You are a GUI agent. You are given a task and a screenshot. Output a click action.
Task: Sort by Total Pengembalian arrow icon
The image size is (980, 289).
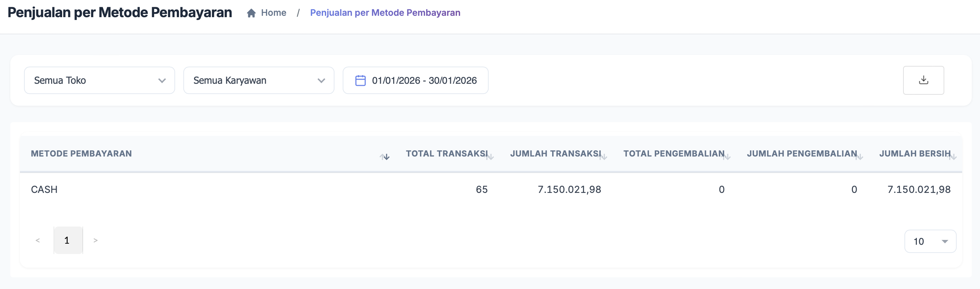click(727, 157)
